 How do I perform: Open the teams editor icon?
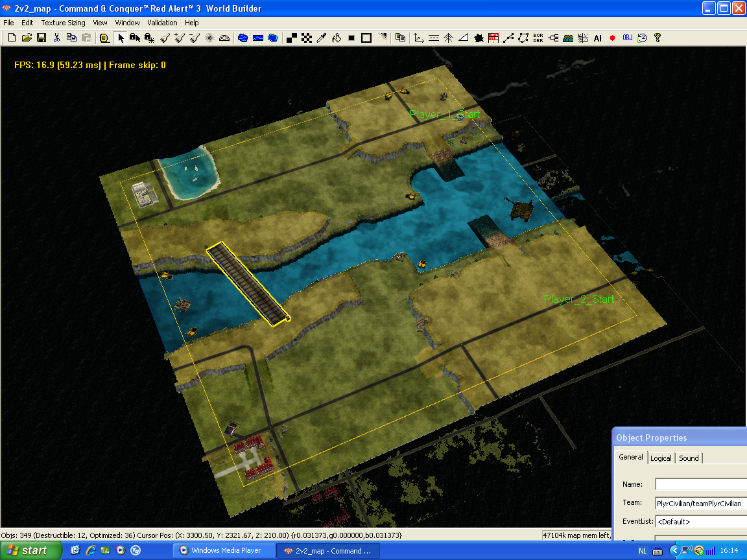point(568,38)
